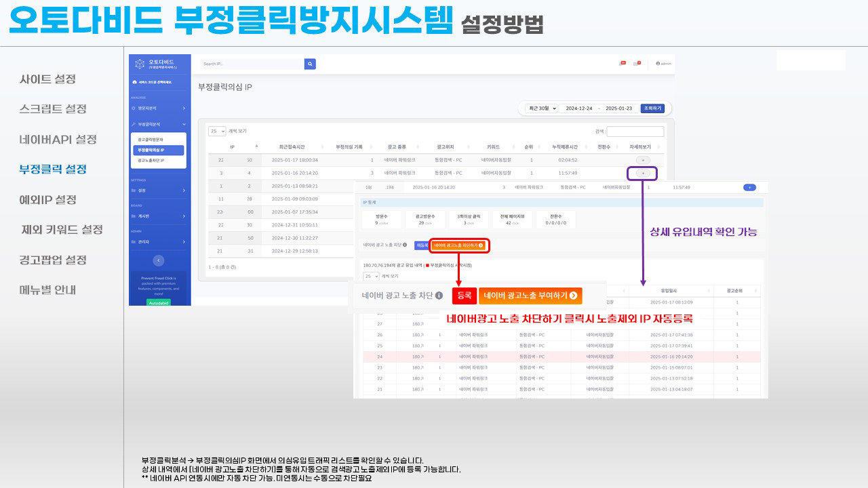Open the 최근 30일 period dropdown

(542, 108)
